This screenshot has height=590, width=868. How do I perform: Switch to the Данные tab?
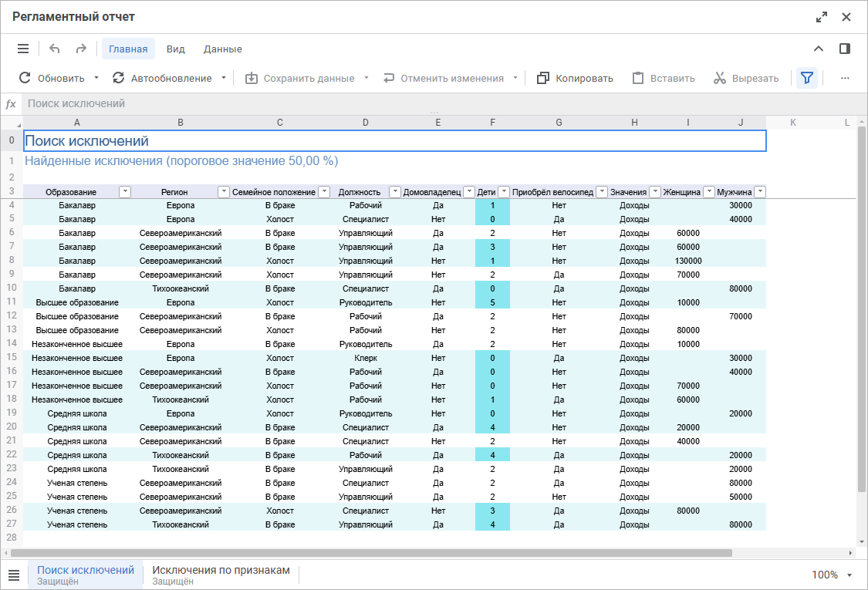coord(222,49)
